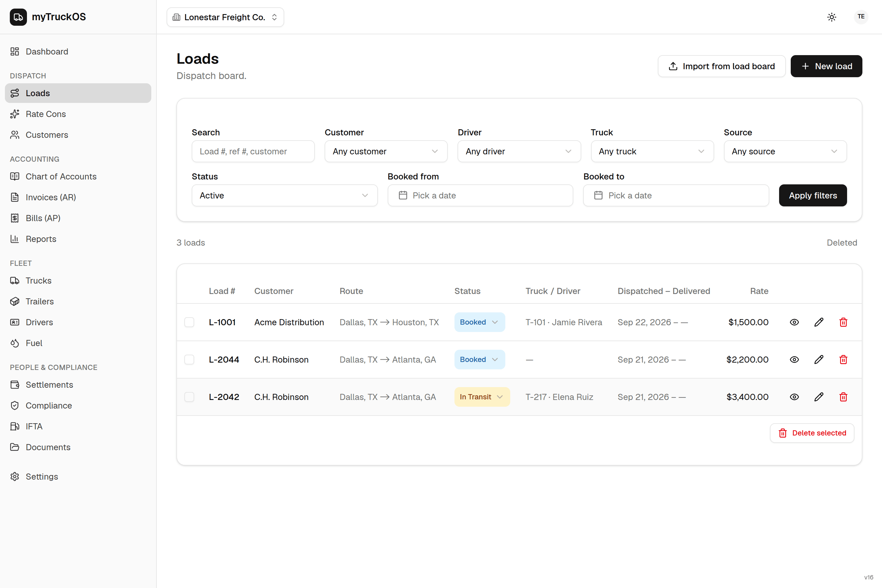Select checkbox for load L-2042

point(189,397)
